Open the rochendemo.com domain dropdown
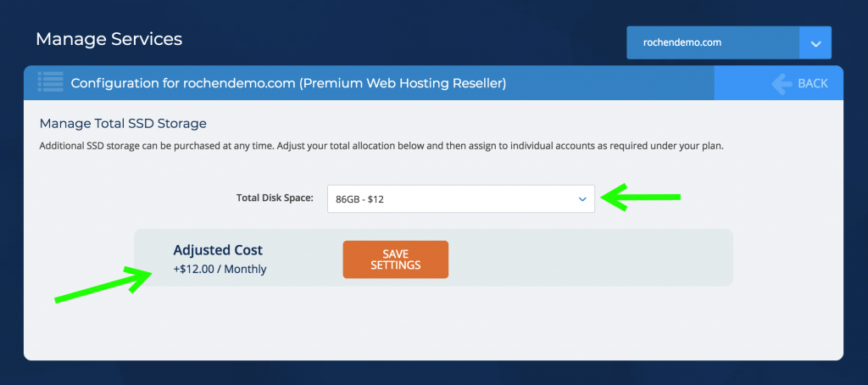This screenshot has height=385, width=868. (x=728, y=42)
